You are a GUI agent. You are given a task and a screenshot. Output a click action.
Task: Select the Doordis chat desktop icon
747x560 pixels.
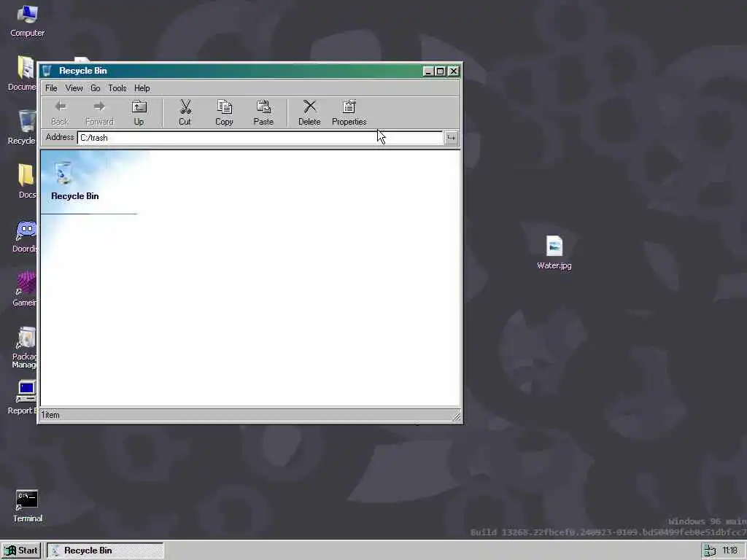pos(25,236)
